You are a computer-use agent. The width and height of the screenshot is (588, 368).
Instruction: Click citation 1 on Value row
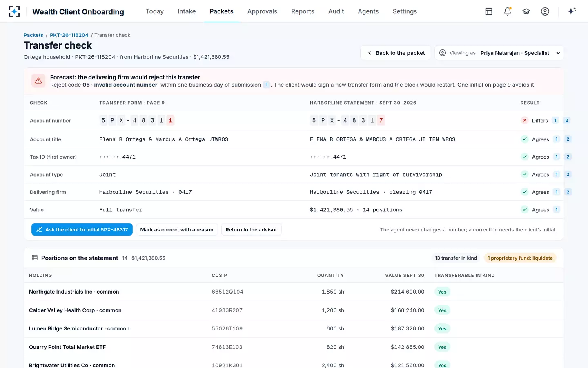pos(556,209)
